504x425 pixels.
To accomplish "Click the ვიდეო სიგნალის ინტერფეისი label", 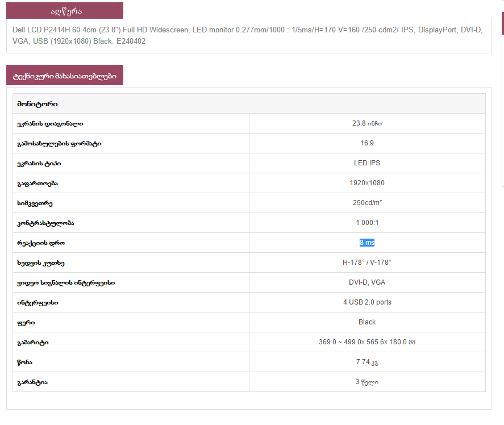I will tap(66, 283).
